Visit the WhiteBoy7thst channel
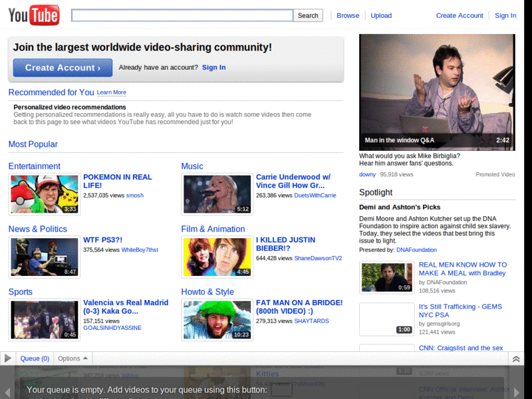The height and width of the screenshot is (399, 532). (140, 250)
